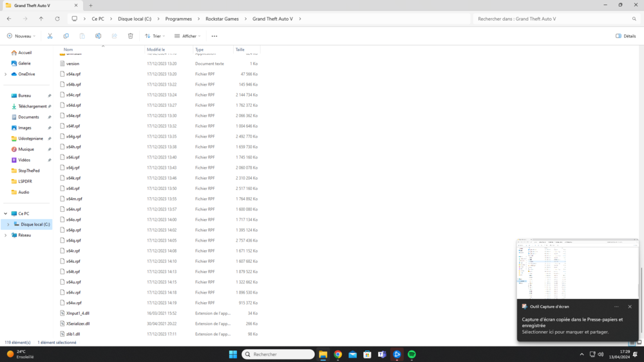Select file x64a.rpf

[x=73, y=74]
